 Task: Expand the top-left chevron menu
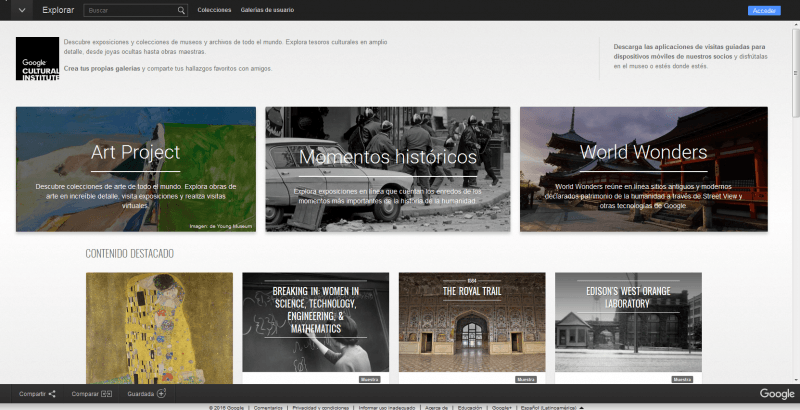[22, 10]
